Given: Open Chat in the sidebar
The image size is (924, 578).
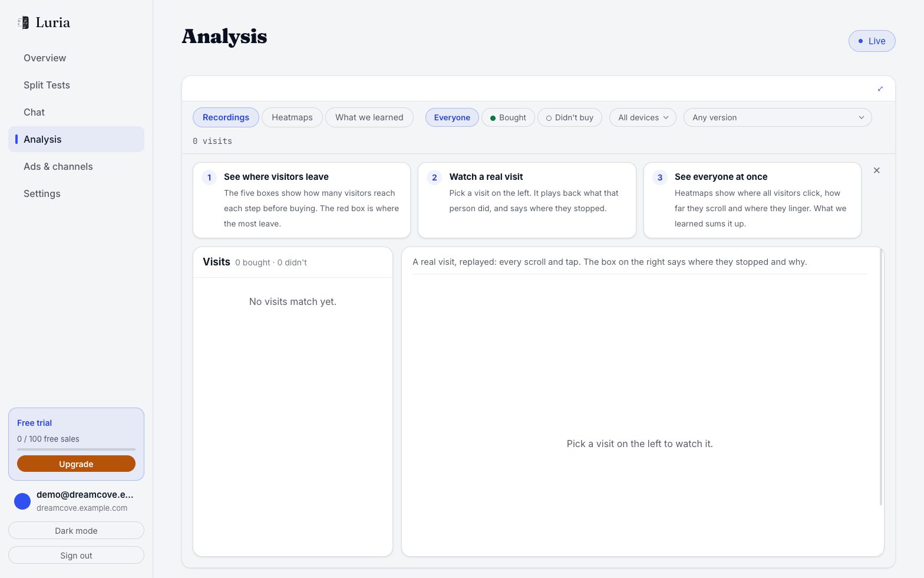Looking at the screenshot, I should 76,112.
